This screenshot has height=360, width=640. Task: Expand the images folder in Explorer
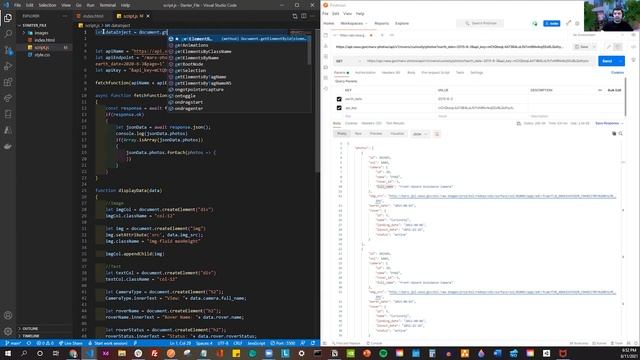(41, 33)
